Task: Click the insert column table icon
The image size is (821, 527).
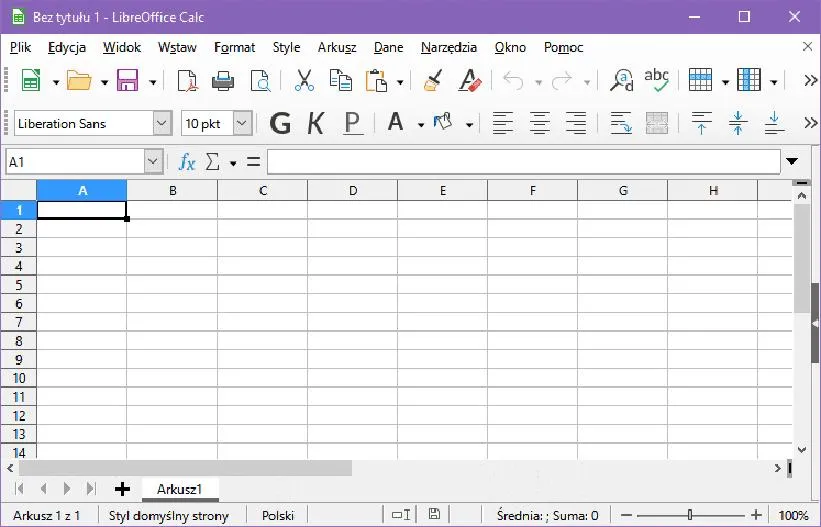Action: pos(749,81)
